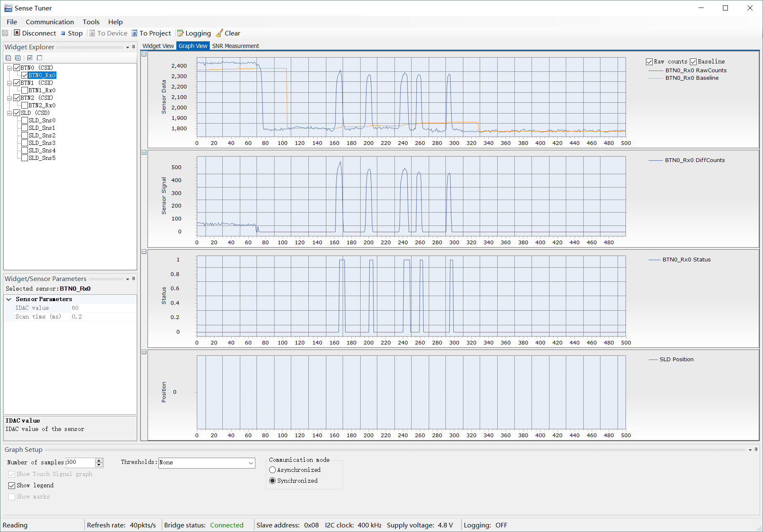Uncheck all widgets icon in Widget Explorer
This screenshot has width=763, height=532.
39,58
